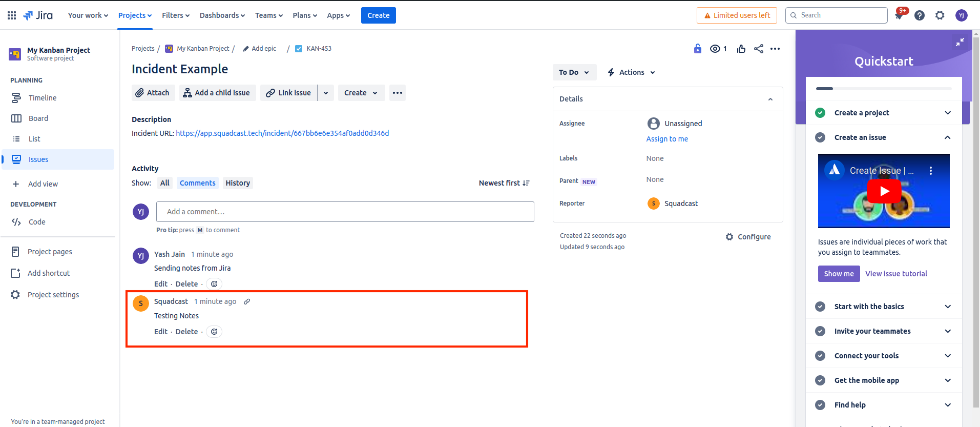980x427 pixels.
Task: Copy link to Squadcast comment
Action: 247,301
